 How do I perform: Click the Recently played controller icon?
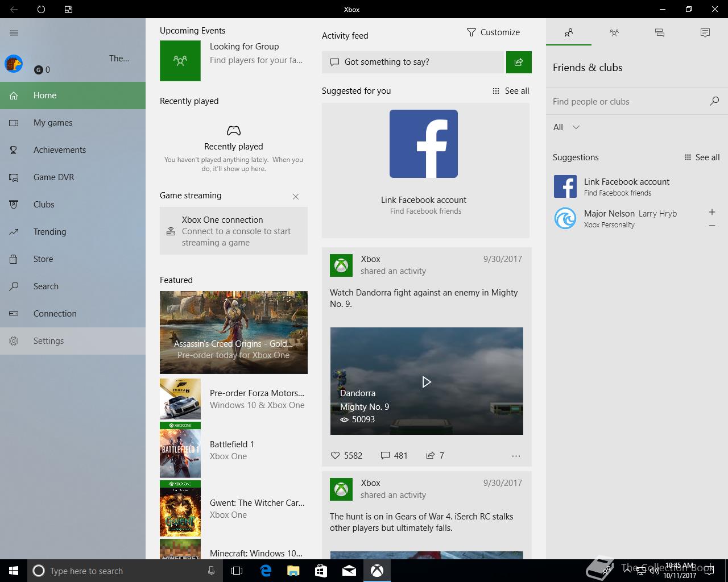coord(234,131)
